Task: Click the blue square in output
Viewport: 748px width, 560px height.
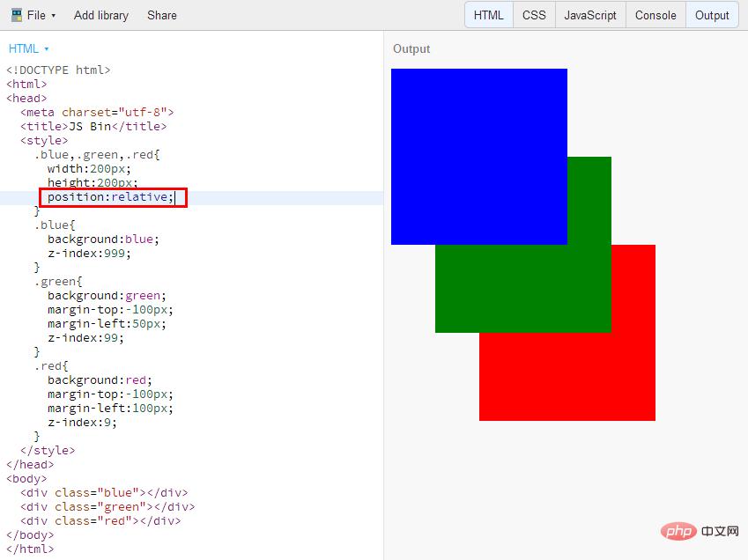Action: tap(479, 157)
